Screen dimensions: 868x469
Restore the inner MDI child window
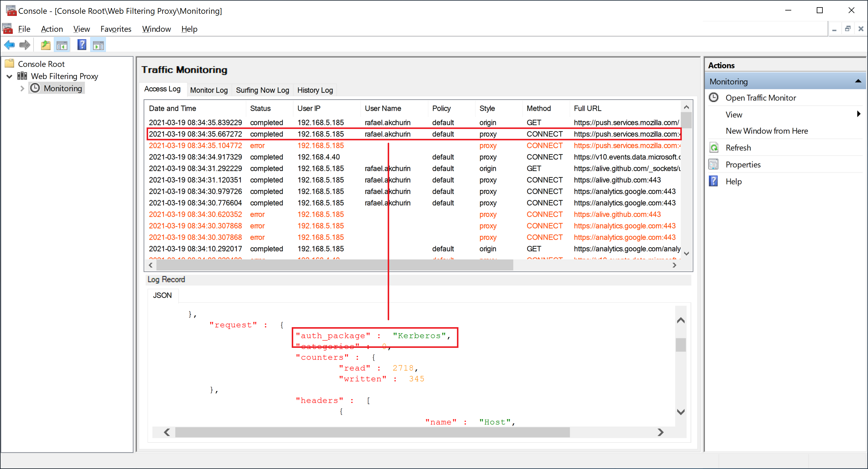847,29
